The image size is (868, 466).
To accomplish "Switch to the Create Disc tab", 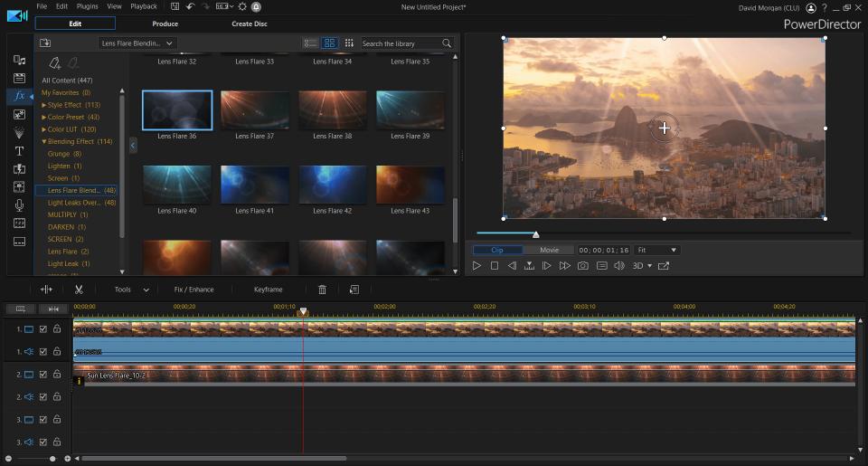I will tap(250, 24).
